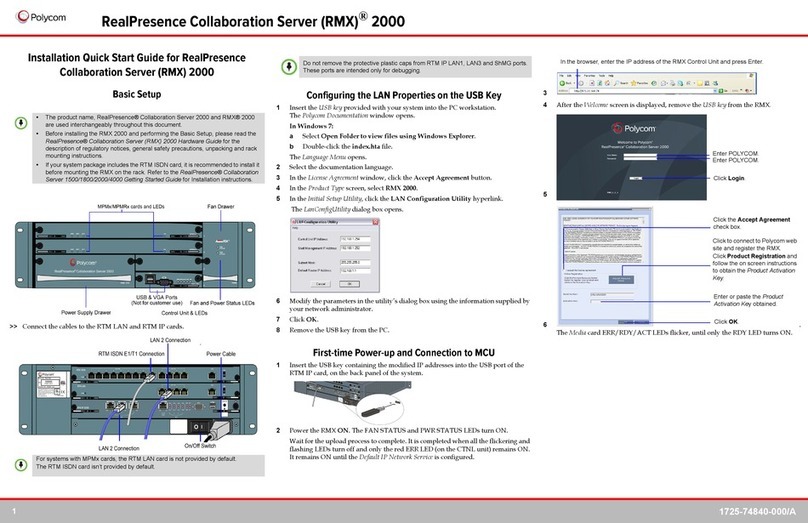Click the Subnet Mask field
The height and width of the screenshot is (523, 808).
(x=355, y=262)
